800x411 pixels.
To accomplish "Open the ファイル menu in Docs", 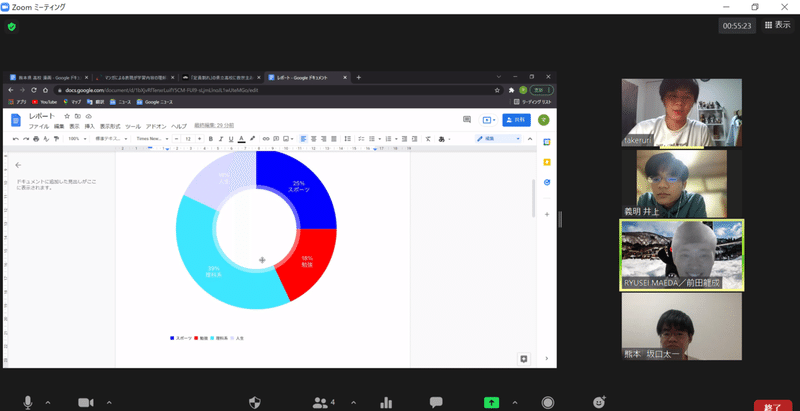I will (39, 126).
